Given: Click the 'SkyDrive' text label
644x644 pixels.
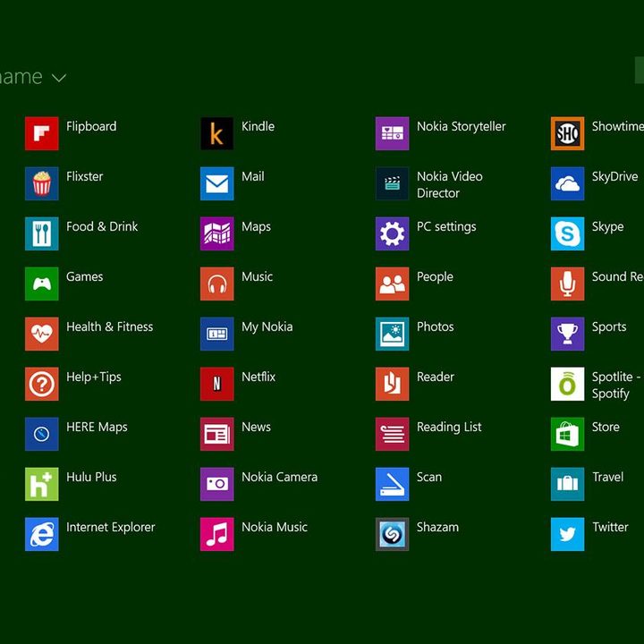Looking at the screenshot, I should click(x=614, y=177).
